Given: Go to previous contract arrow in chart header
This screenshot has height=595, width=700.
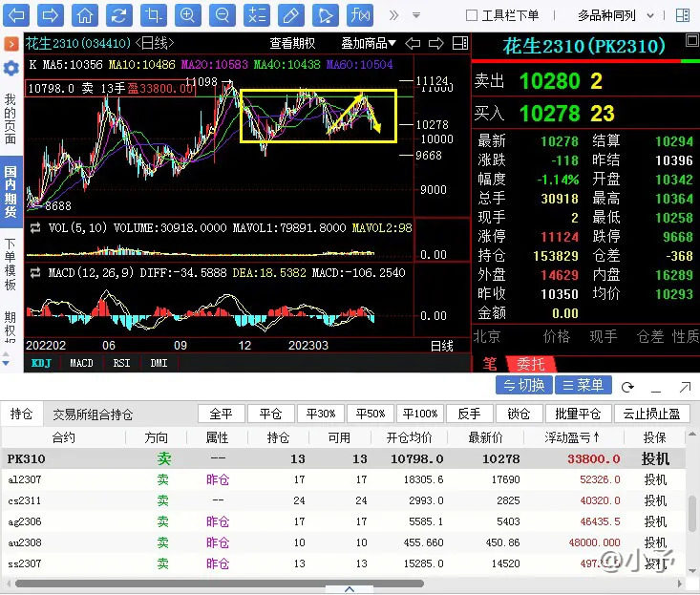Looking at the screenshot, I should tap(413, 43).
